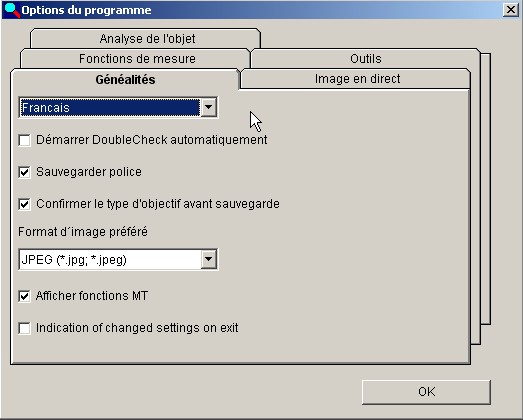Expand the Francais language dropdown arrow
This screenshot has width=523, height=420.
(x=209, y=107)
